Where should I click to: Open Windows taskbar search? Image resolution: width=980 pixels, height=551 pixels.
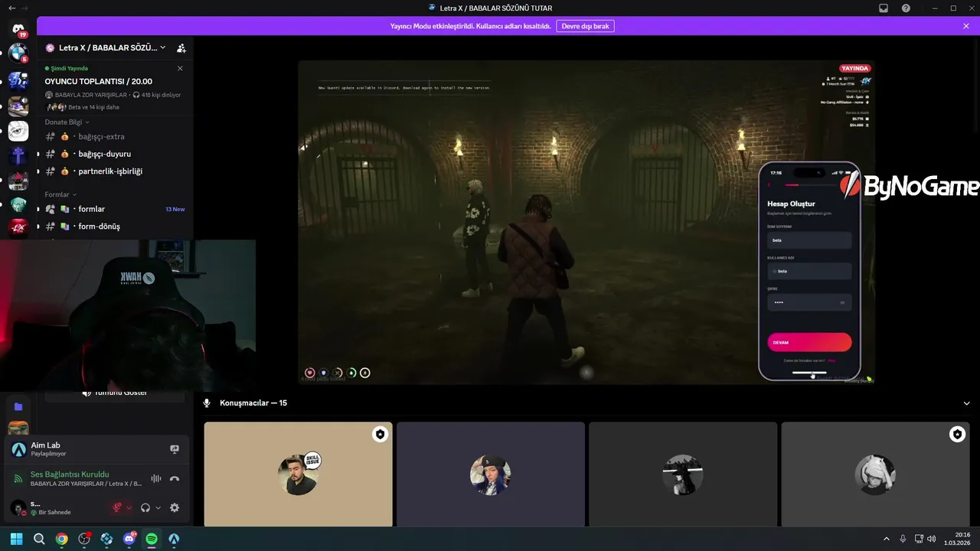pyautogui.click(x=39, y=539)
